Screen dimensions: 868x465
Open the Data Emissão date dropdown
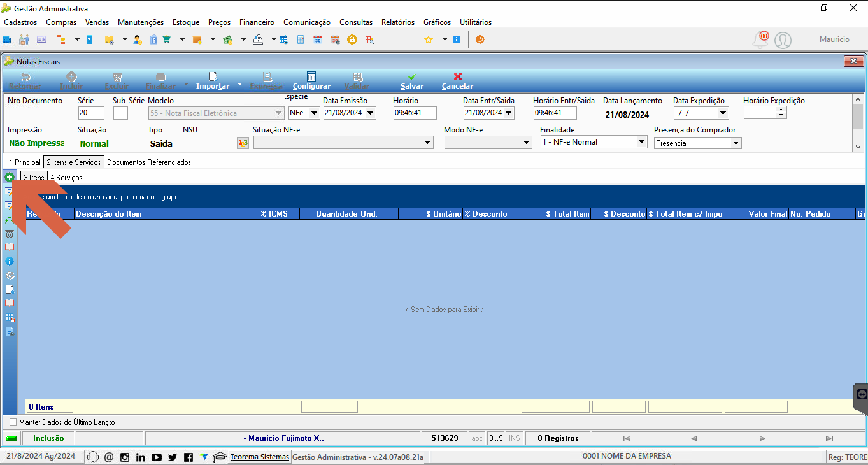(x=371, y=113)
